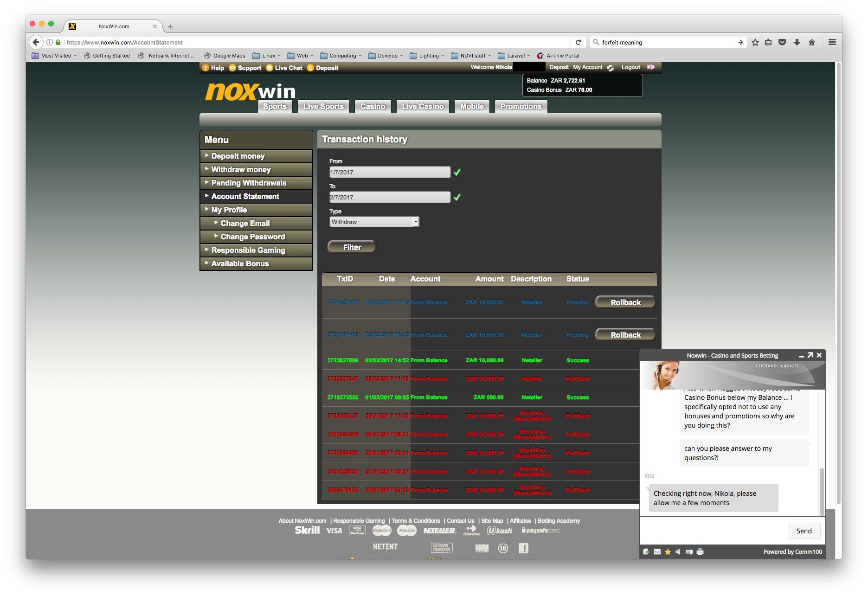Go to browser home page icon

click(811, 42)
